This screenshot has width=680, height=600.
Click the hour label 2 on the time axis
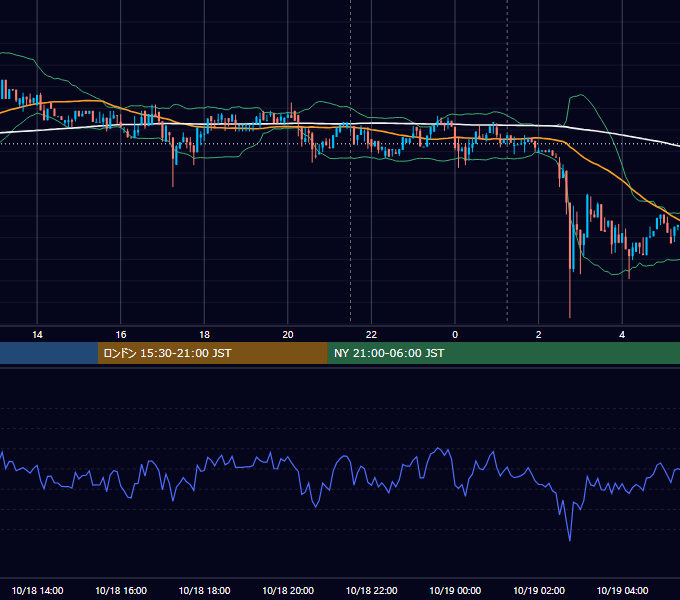(x=539, y=335)
